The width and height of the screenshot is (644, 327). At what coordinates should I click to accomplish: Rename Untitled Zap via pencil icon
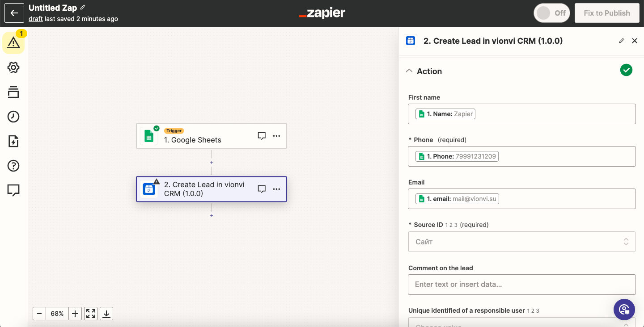click(83, 8)
